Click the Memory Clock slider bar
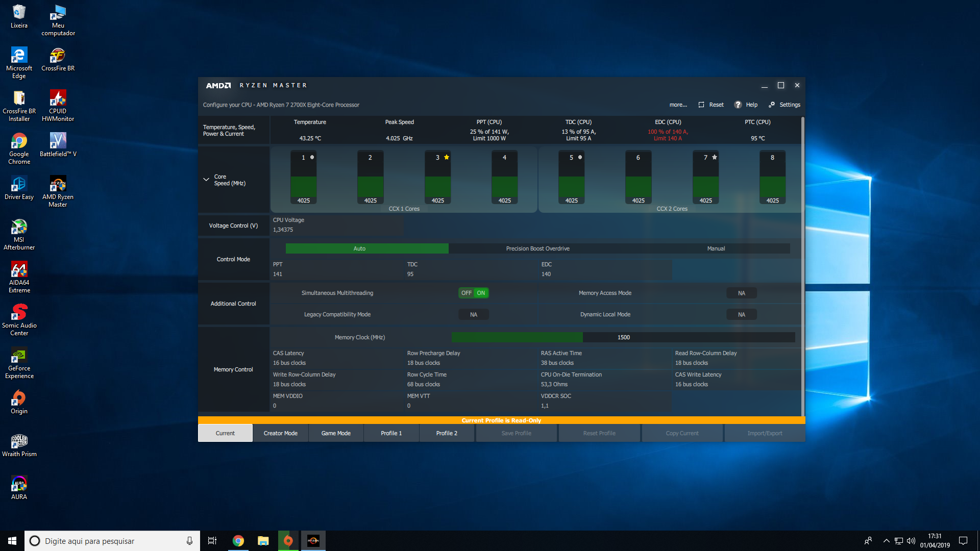This screenshot has width=980, height=551. (623, 337)
